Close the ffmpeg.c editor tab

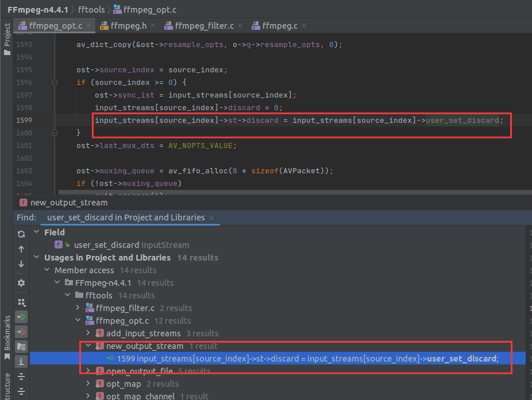[x=303, y=25]
